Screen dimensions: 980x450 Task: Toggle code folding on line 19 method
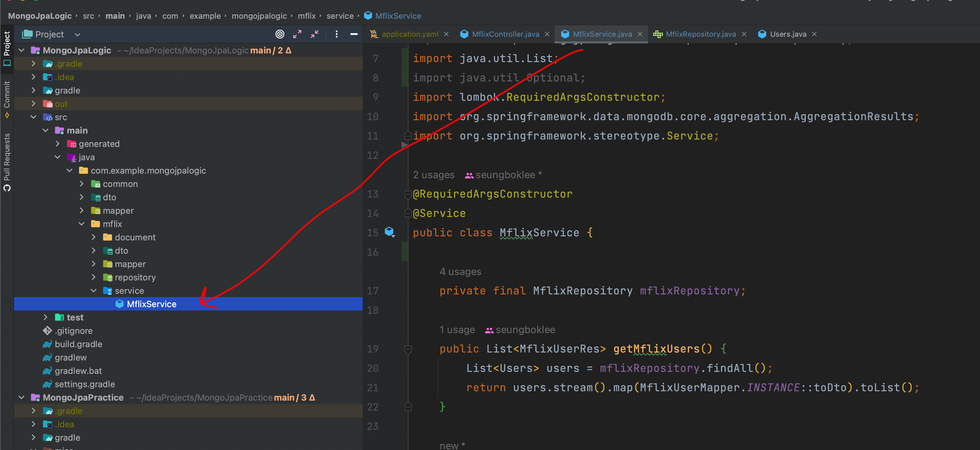click(x=408, y=349)
